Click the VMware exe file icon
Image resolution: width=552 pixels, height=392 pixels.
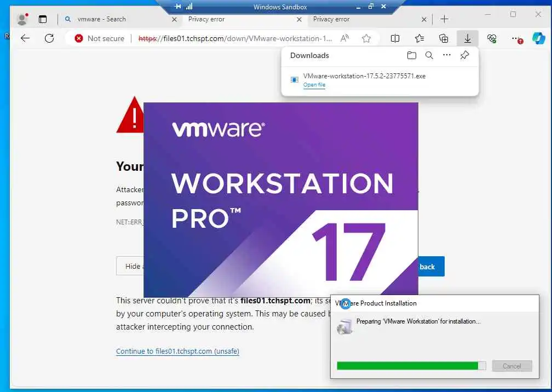(x=295, y=80)
